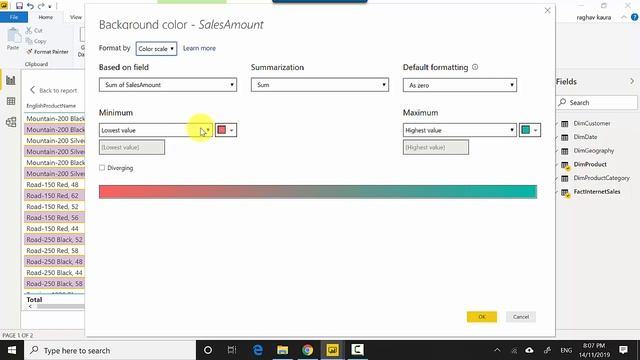The width and height of the screenshot is (640, 360).
Task: Click the Paste clipboard icon
Action: 13,36
